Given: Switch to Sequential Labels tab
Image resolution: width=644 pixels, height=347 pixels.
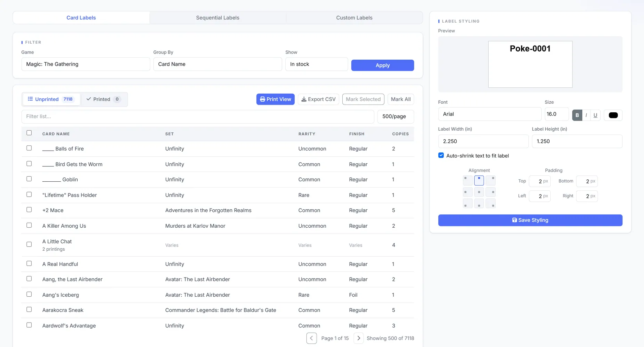Looking at the screenshot, I should 218,18.
